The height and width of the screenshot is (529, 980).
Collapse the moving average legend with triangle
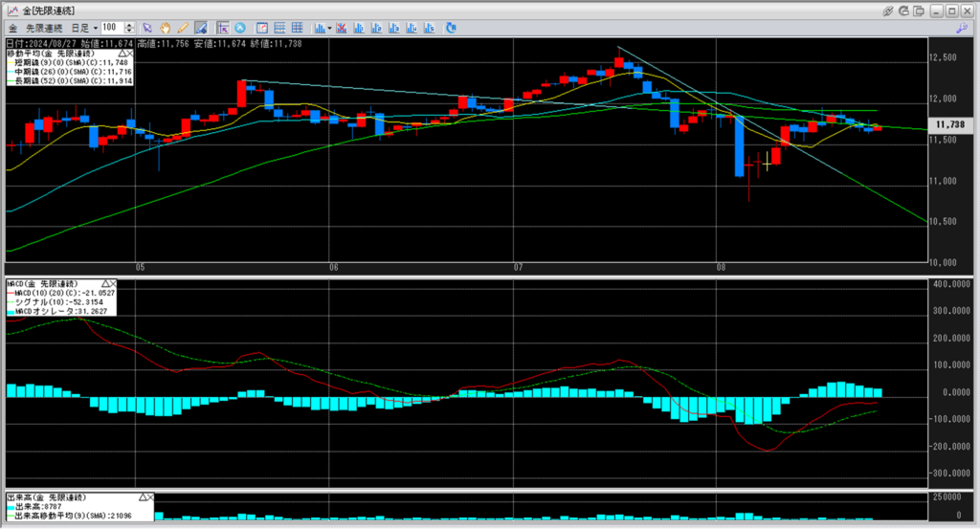tap(122, 55)
